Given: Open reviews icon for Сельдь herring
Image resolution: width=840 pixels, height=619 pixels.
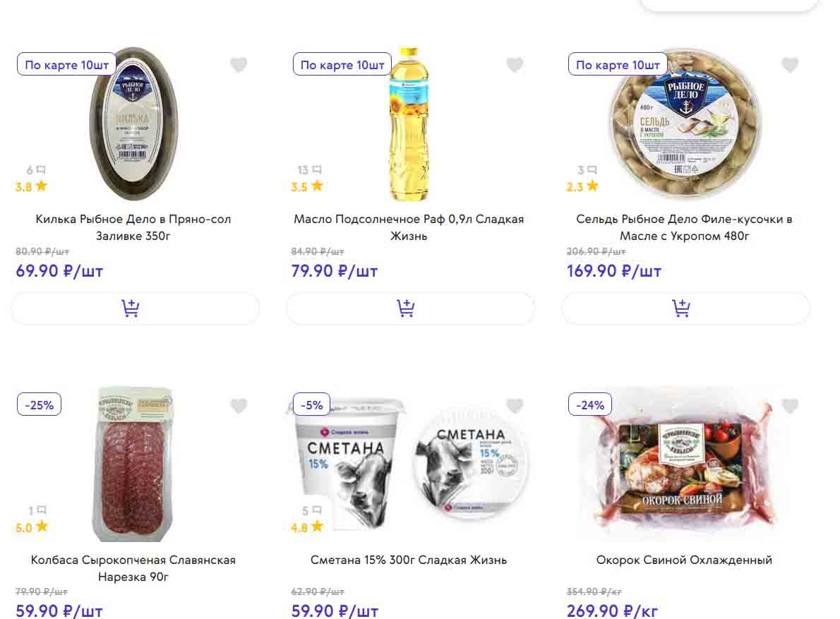Looking at the screenshot, I should [x=592, y=170].
